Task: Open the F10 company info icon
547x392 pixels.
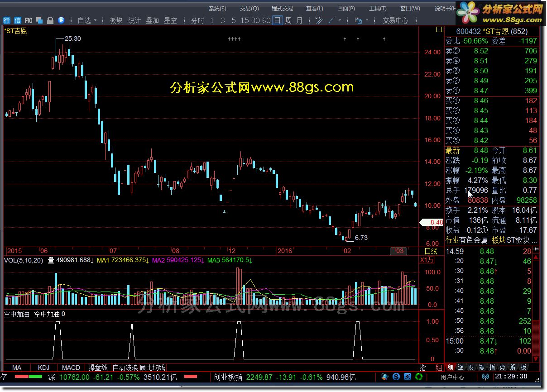Action: tap(29, 20)
